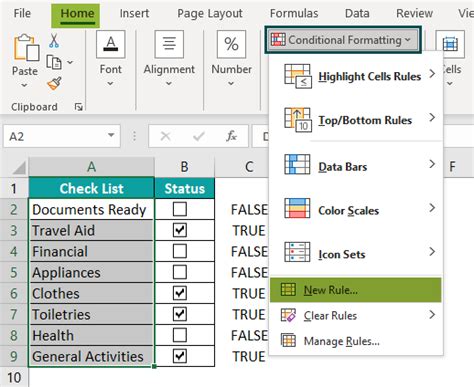Click the Paste clipboard icon
Image resolution: width=474 pixels, height=387 pixels.
(26, 48)
